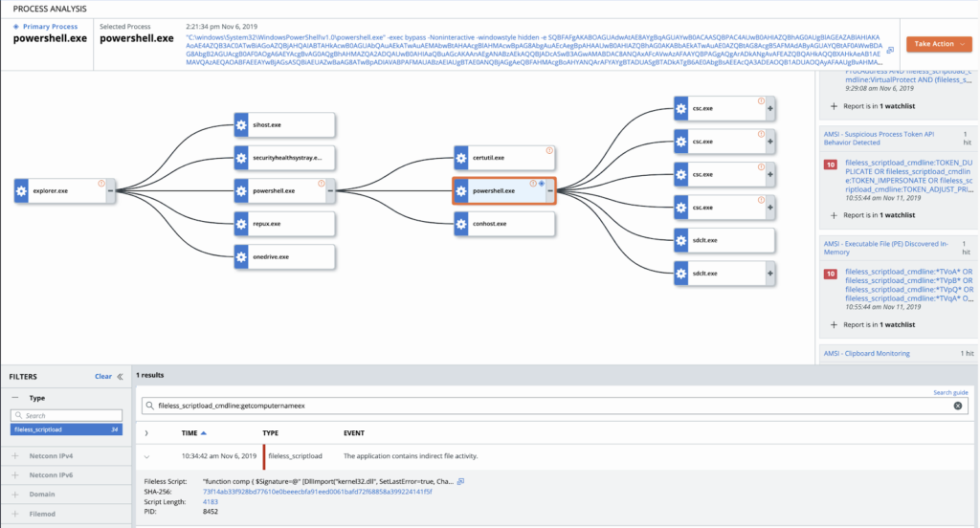Click severity 10 badge of Token API report

831,165
